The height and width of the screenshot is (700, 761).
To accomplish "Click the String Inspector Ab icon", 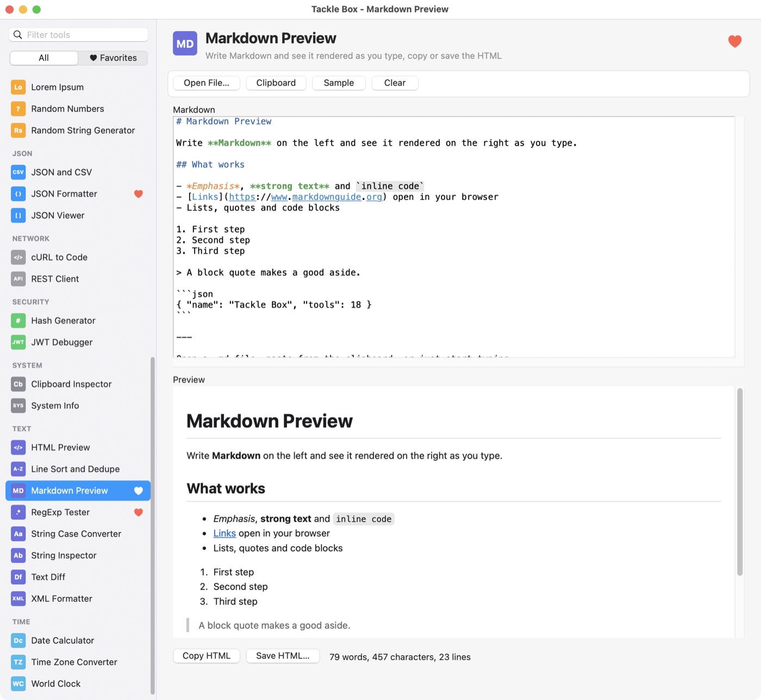I will [x=18, y=555].
